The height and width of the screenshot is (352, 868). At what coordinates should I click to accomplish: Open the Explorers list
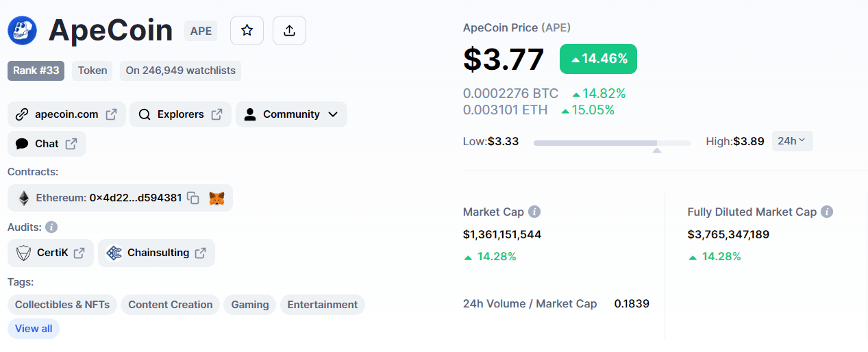point(180,114)
